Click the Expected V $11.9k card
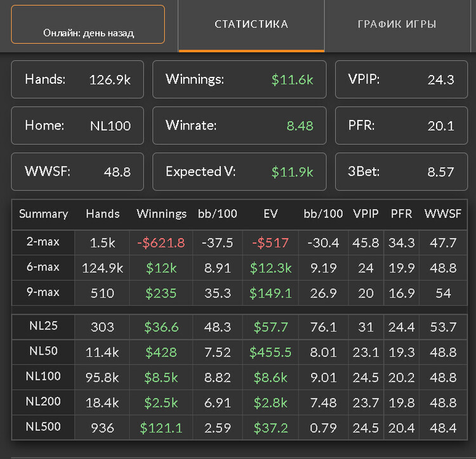 pyautogui.click(x=239, y=171)
